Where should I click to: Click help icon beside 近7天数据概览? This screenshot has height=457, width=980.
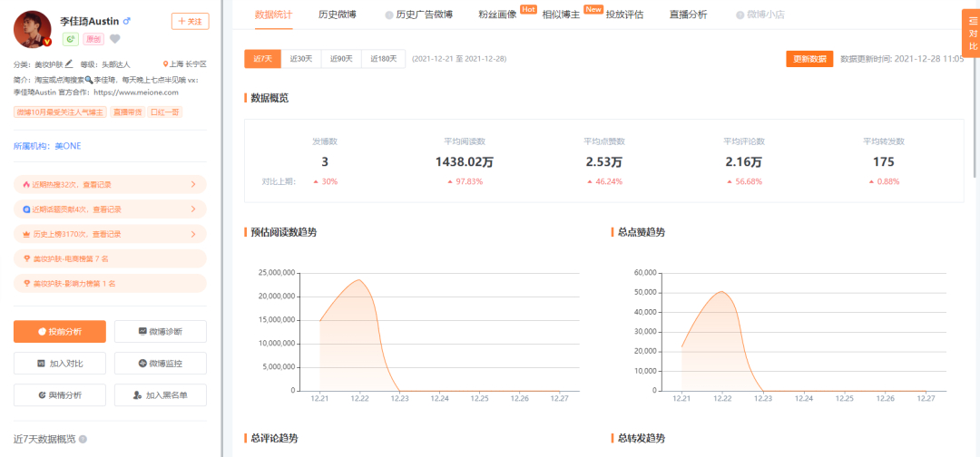(83, 439)
